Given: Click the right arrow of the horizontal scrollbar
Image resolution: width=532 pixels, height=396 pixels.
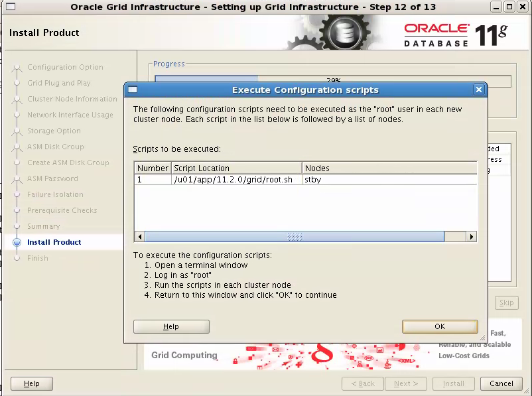Looking at the screenshot, I should point(471,236).
